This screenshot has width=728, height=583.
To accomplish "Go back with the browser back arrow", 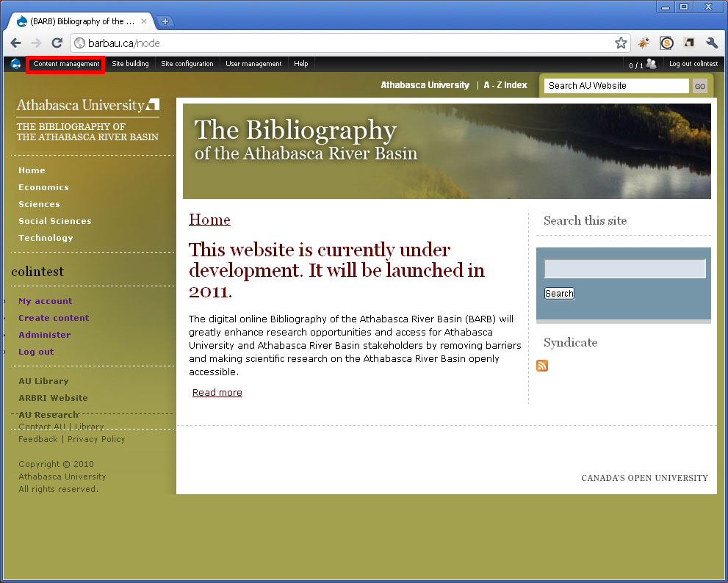I will click(15, 43).
